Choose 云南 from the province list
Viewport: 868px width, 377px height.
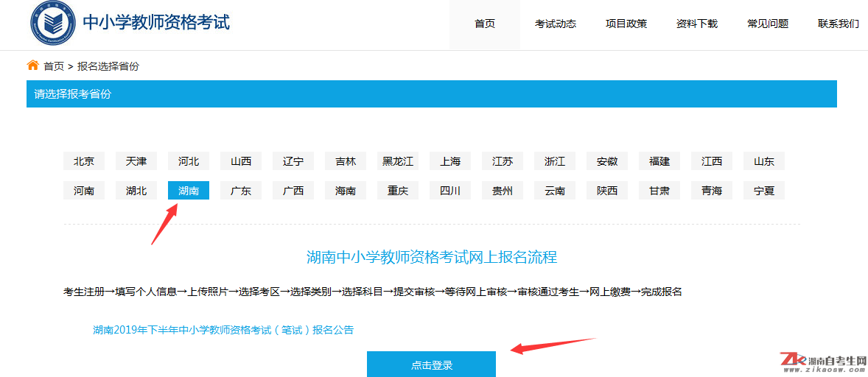(555, 191)
